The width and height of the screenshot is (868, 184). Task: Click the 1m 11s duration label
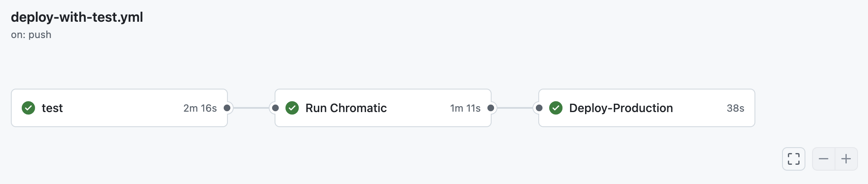(465, 108)
